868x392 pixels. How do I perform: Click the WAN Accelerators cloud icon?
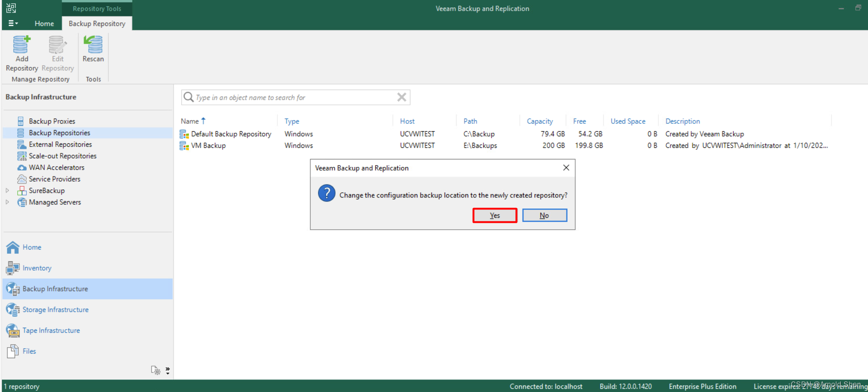click(x=22, y=167)
